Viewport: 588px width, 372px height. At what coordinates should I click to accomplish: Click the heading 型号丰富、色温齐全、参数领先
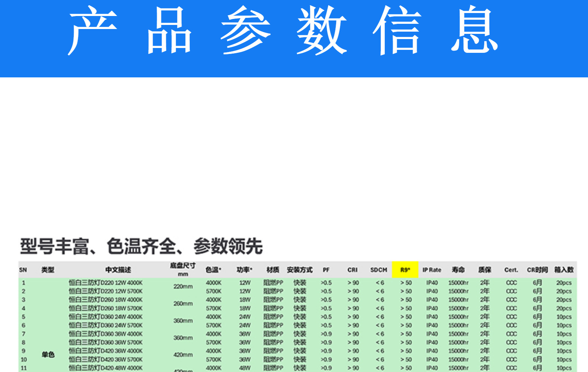click(141, 246)
